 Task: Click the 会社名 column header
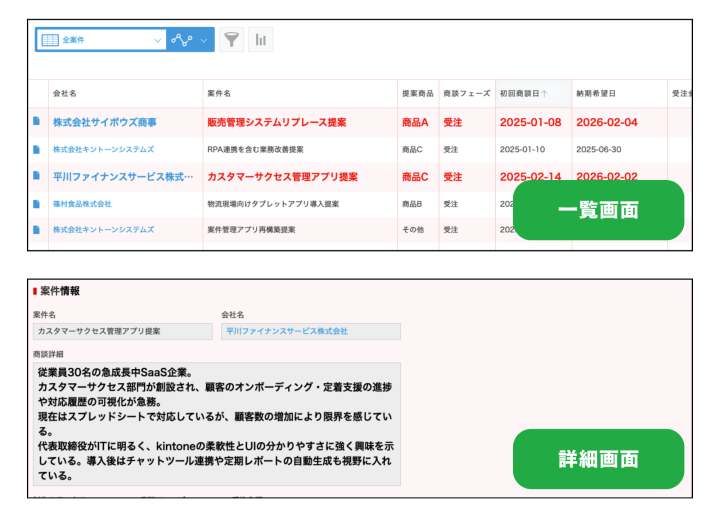click(65, 93)
